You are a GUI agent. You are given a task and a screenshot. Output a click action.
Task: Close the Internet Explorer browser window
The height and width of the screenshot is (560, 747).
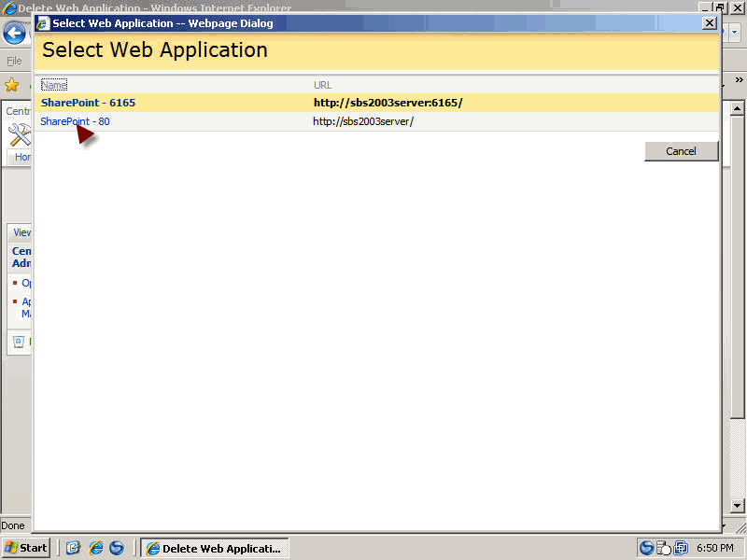pos(737,7)
